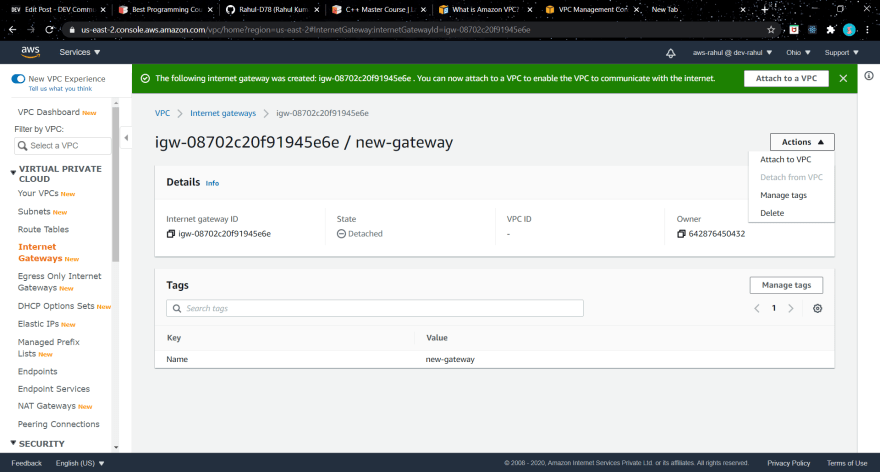This screenshot has width=880, height=472.
Task: Open VPC breadcrumb link
Action: tap(162, 113)
